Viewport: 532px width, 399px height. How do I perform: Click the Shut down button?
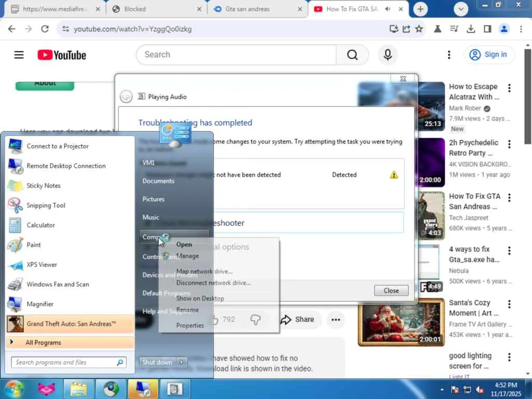pos(157,362)
